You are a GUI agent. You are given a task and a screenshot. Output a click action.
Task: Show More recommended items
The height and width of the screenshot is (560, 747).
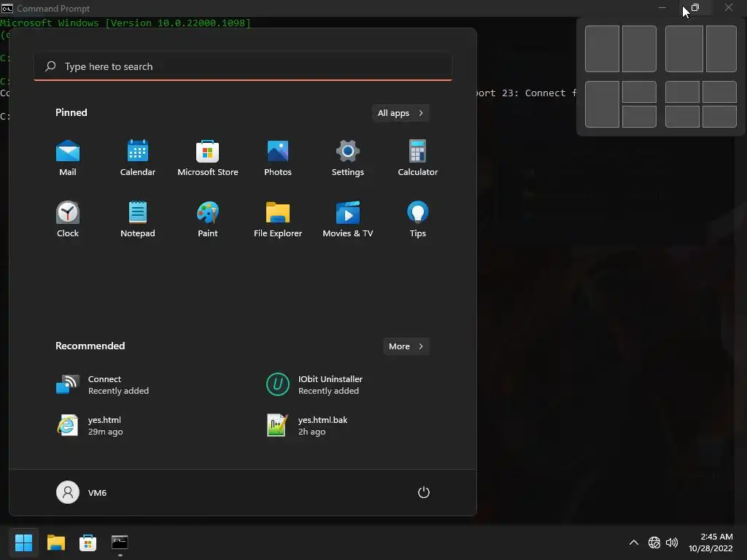point(406,346)
